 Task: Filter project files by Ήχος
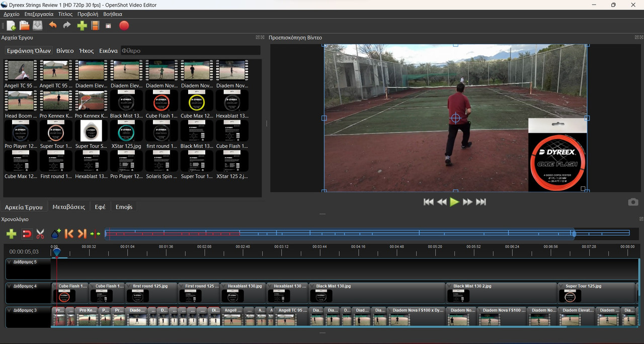pyautogui.click(x=87, y=51)
